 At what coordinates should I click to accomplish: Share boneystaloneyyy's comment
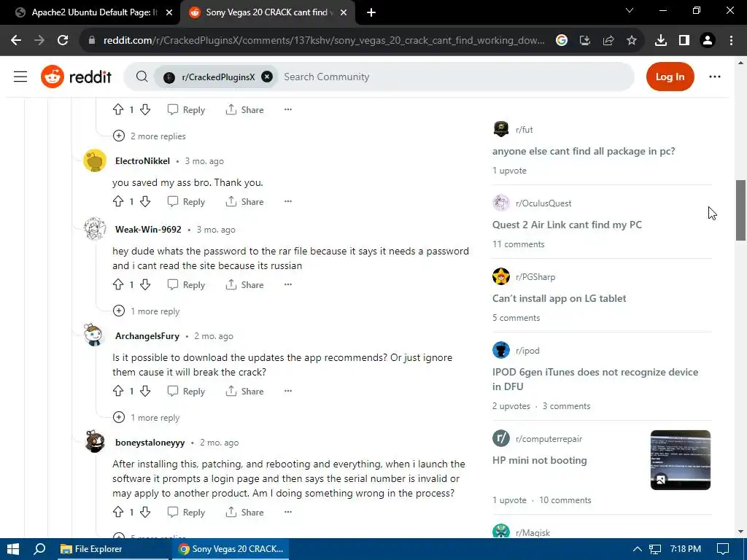(244, 512)
